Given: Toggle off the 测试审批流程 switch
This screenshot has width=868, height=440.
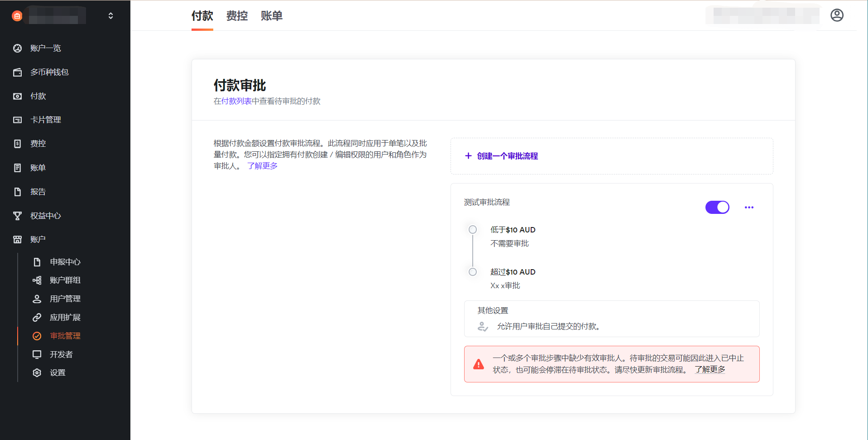Looking at the screenshot, I should pyautogui.click(x=717, y=207).
